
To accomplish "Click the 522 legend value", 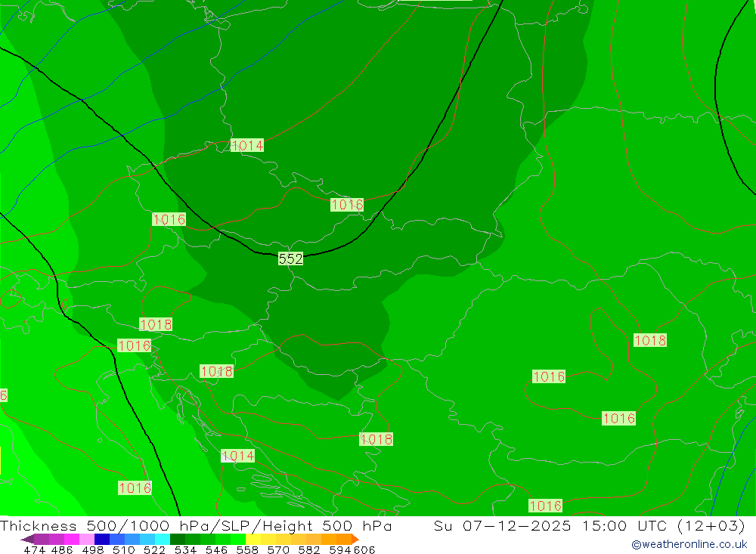I will tap(154, 549).
